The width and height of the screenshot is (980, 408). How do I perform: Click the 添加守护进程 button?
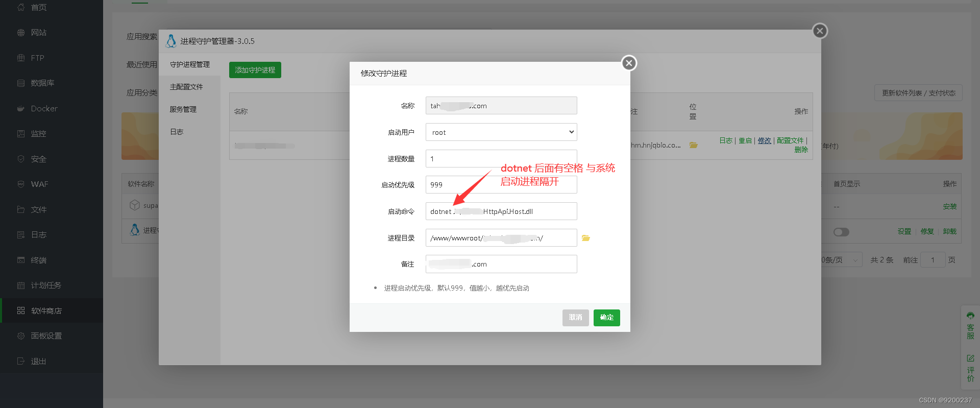(x=255, y=70)
